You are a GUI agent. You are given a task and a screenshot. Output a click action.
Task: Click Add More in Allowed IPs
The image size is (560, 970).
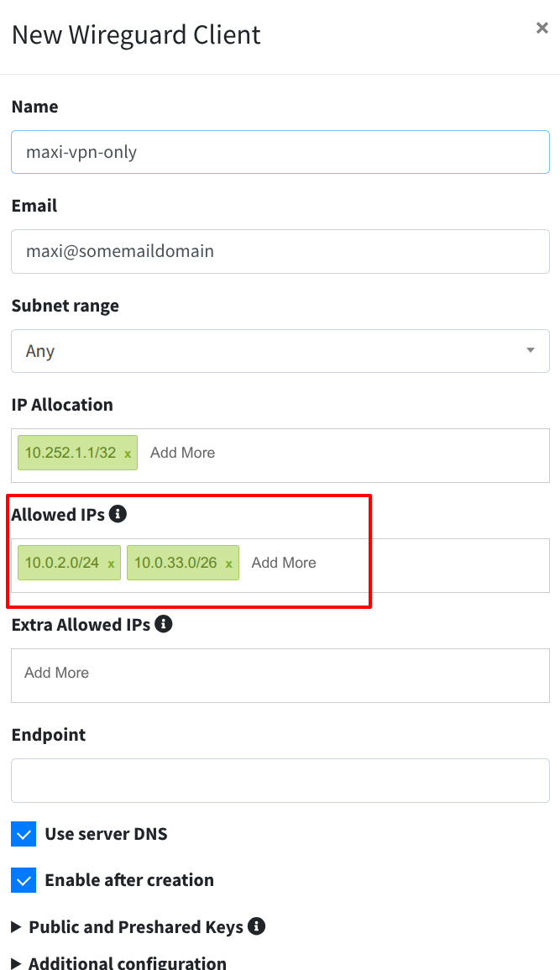pos(284,563)
